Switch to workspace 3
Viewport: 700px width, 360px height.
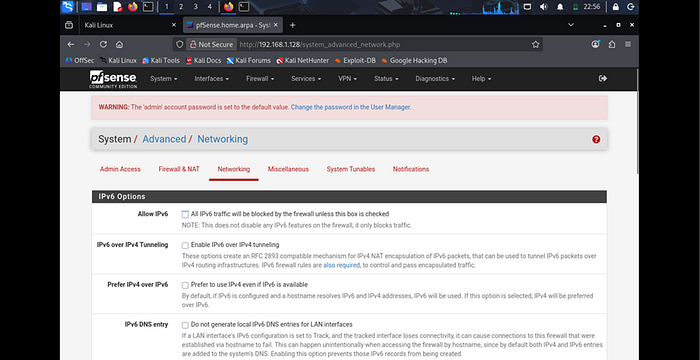(x=196, y=7)
